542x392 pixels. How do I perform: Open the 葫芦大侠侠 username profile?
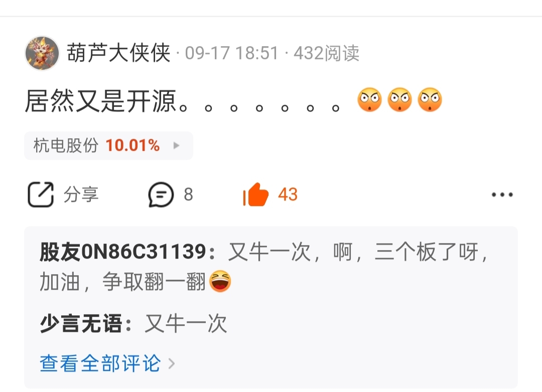[x=118, y=53]
